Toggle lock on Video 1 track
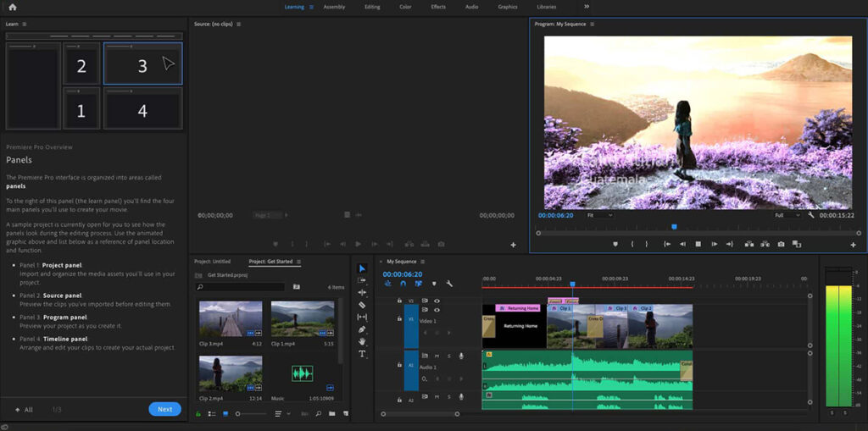This screenshot has height=431, width=868. (x=398, y=318)
